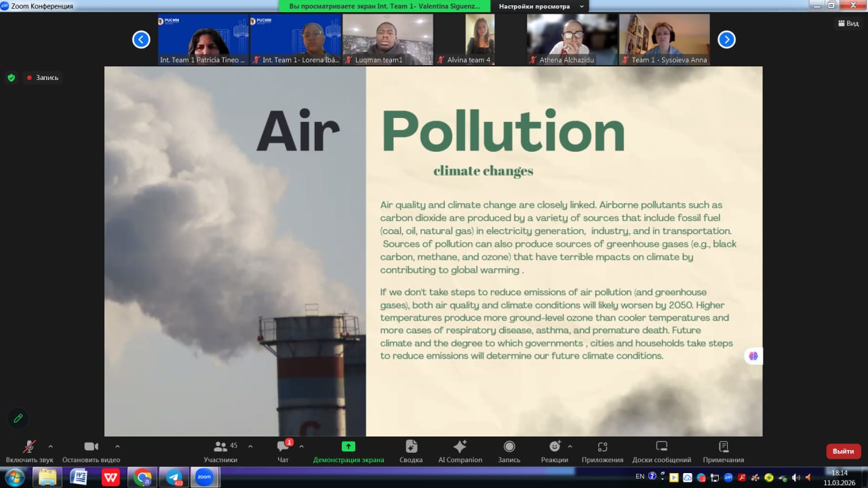This screenshot has width=868, height=488.
Task: Open the Notes (Примечания) panel
Action: tap(723, 451)
